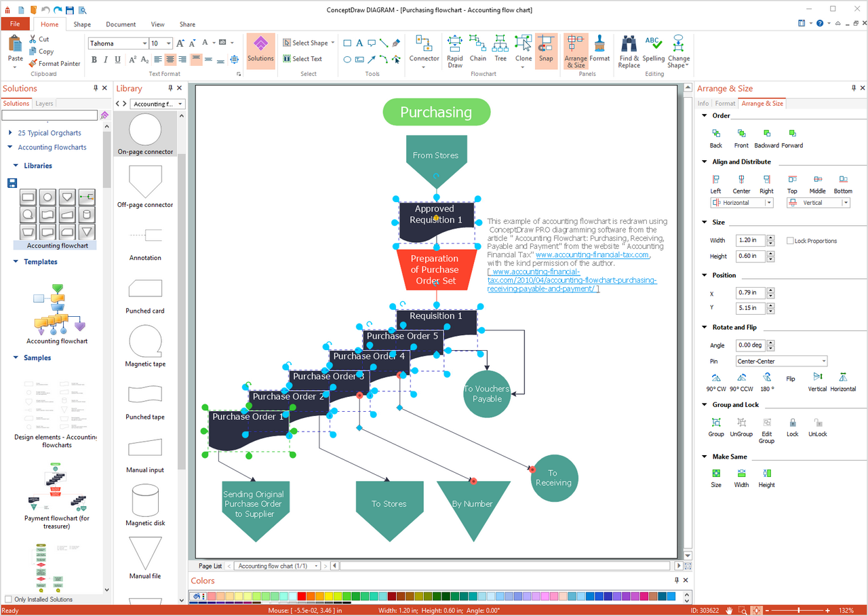Open the File menu

point(15,24)
